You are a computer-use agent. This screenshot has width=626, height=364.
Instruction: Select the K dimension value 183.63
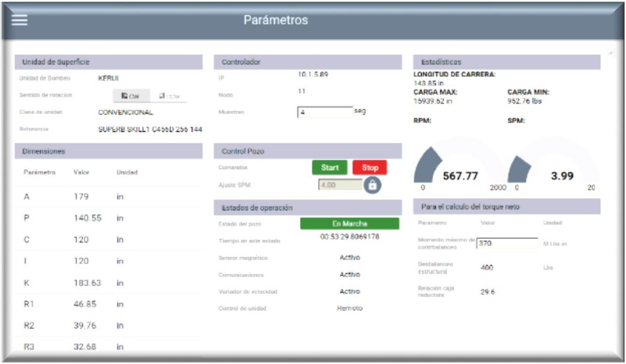87,282
